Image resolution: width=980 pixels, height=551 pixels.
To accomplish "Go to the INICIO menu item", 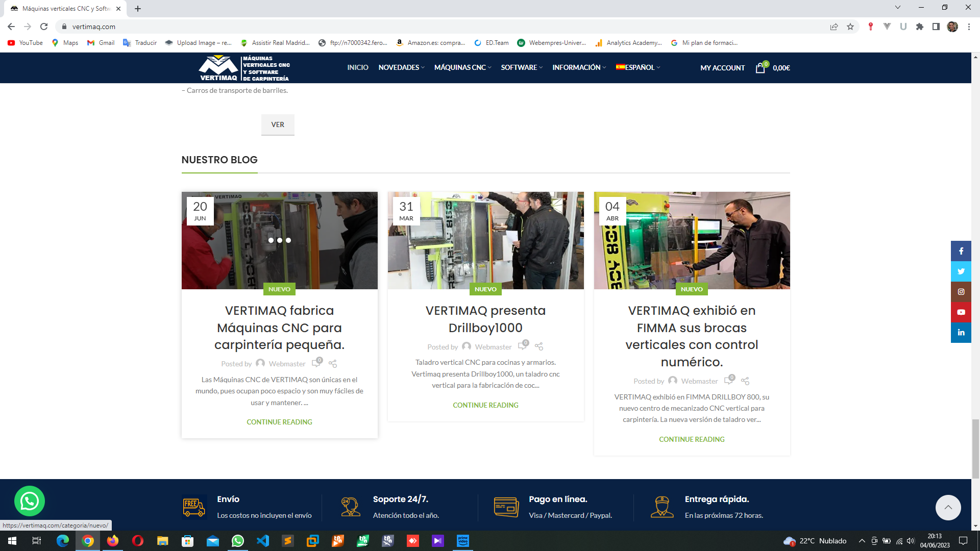I will [x=358, y=67].
